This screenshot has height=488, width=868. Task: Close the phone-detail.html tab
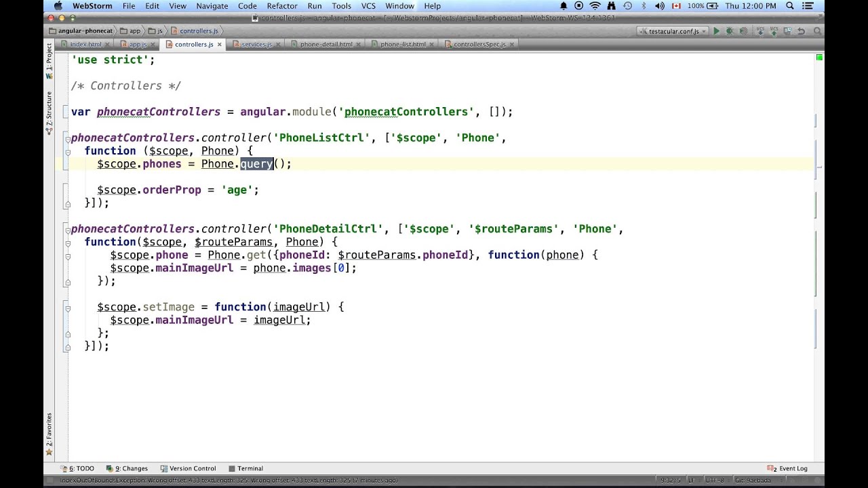[x=358, y=45]
